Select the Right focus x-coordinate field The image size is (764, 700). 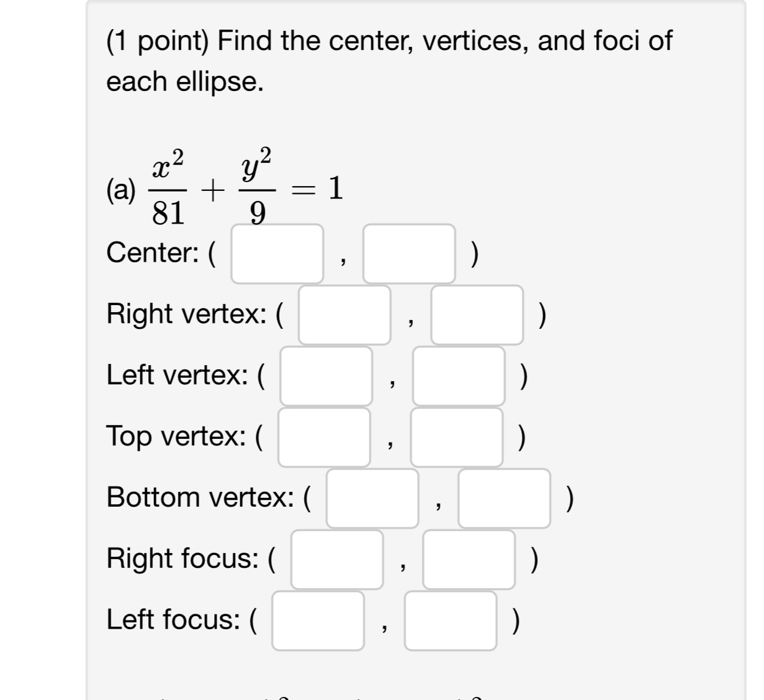coord(338,559)
